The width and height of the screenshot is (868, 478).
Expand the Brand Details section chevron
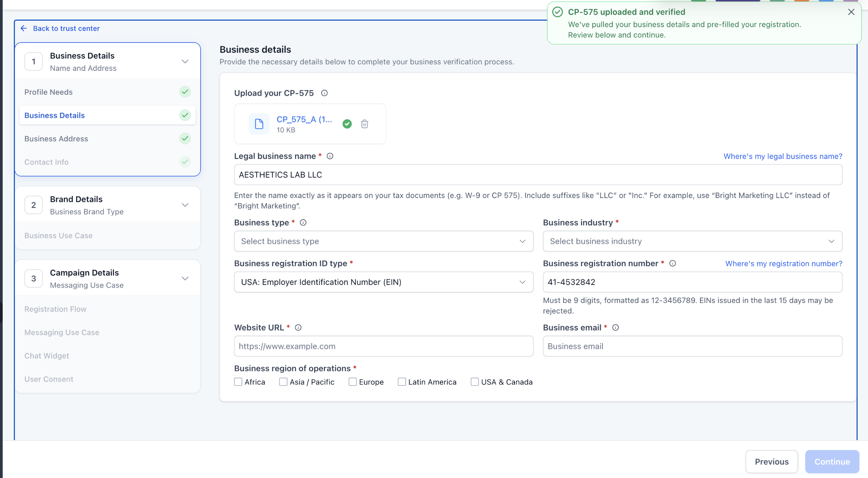(x=185, y=205)
